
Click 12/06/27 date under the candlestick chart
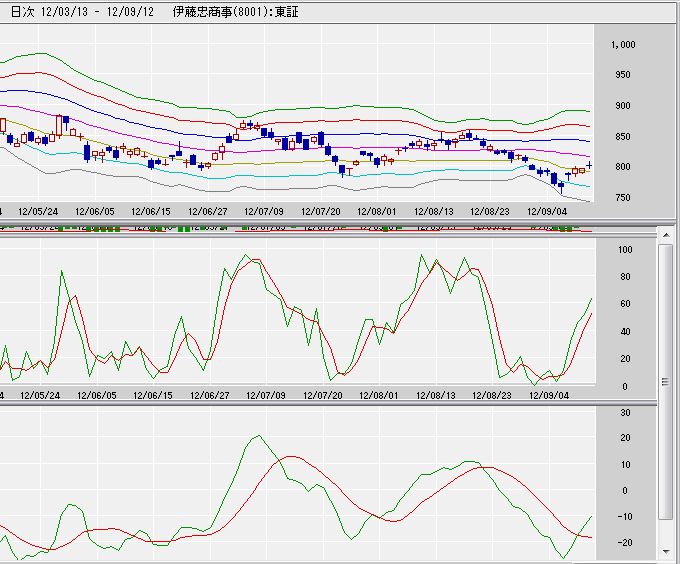(x=208, y=212)
